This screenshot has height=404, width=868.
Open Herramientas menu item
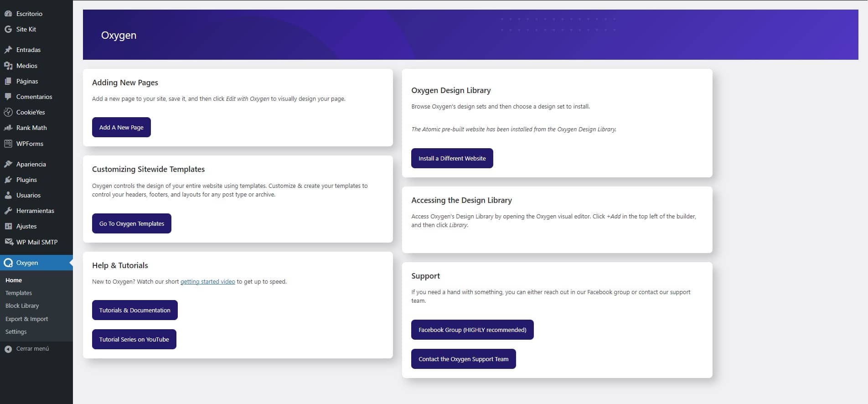click(x=36, y=211)
